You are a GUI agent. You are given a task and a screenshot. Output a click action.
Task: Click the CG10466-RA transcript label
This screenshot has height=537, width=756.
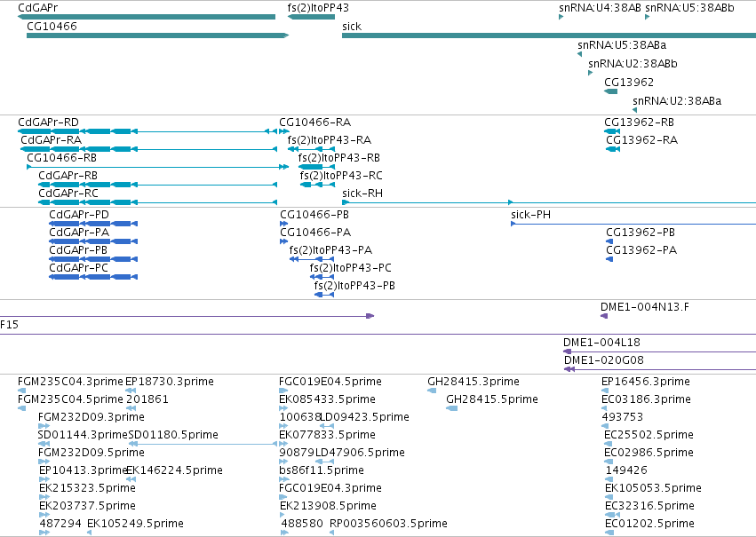click(x=315, y=122)
